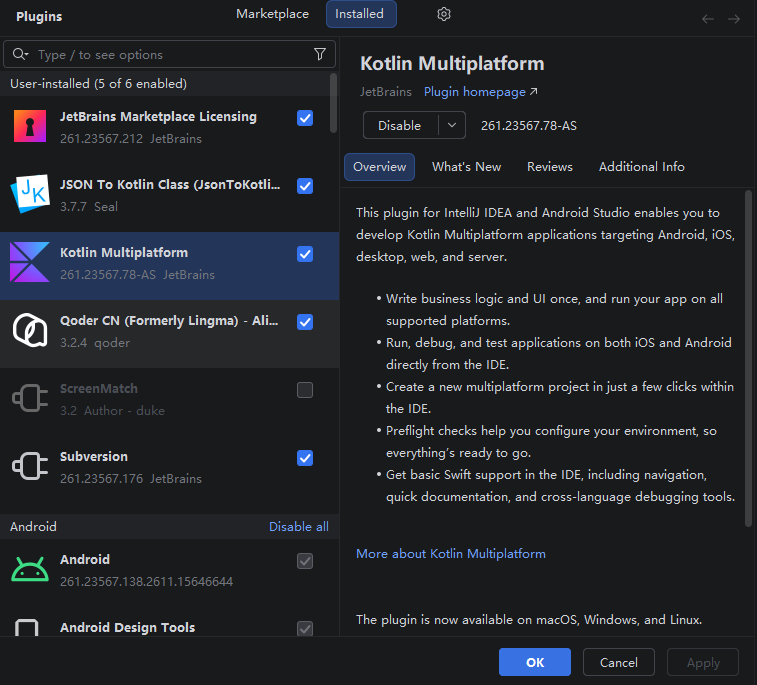Open the What's New tab
This screenshot has width=757, height=685.
(x=466, y=167)
